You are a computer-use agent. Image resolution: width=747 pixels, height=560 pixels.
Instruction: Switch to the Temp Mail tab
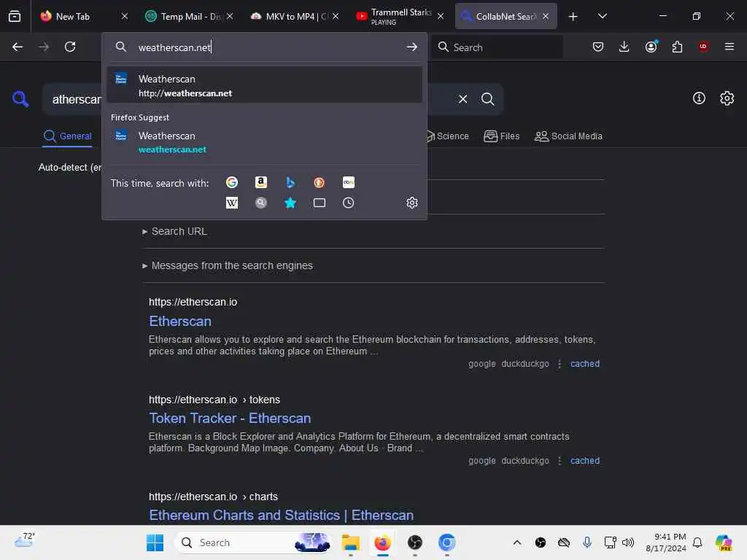(188, 16)
